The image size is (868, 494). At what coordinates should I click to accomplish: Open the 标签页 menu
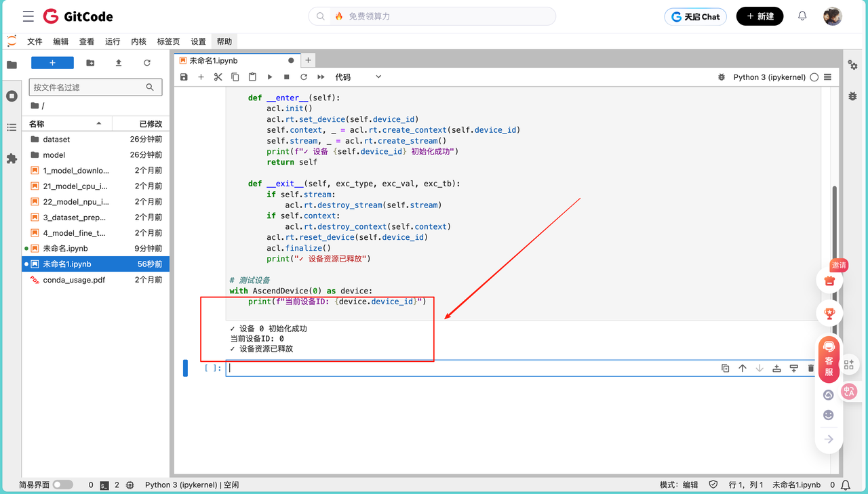[x=168, y=41]
